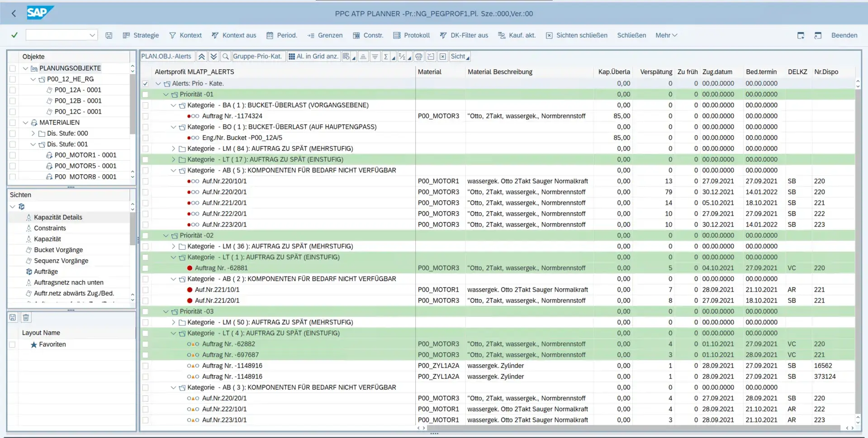868x438 pixels.
Task: Click the new window icon beside Beenden
Action: (x=818, y=35)
